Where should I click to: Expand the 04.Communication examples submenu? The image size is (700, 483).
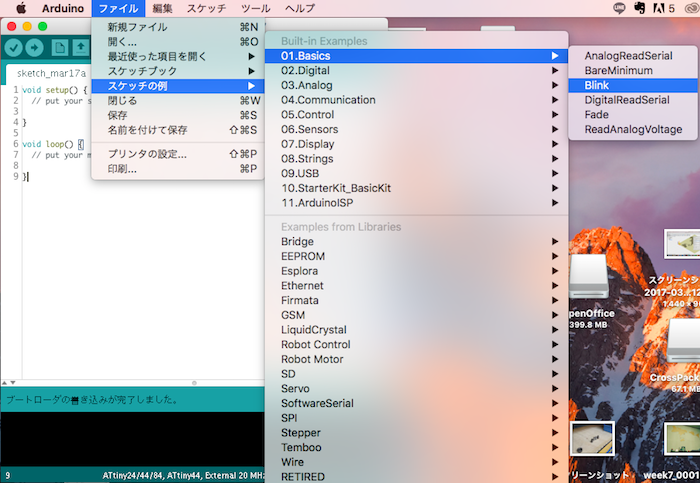tap(417, 100)
